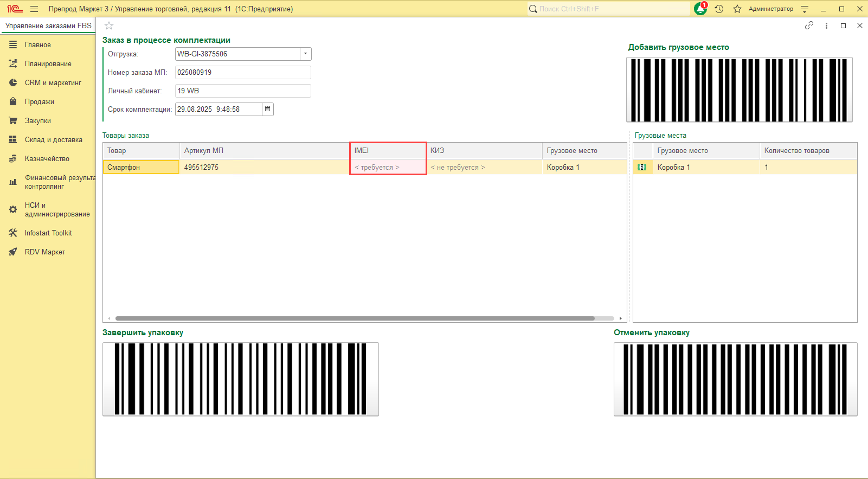Click Коробка 1 in Грузовые места table
The width and height of the screenshot is (868, 479).
[x=706, y=167]
